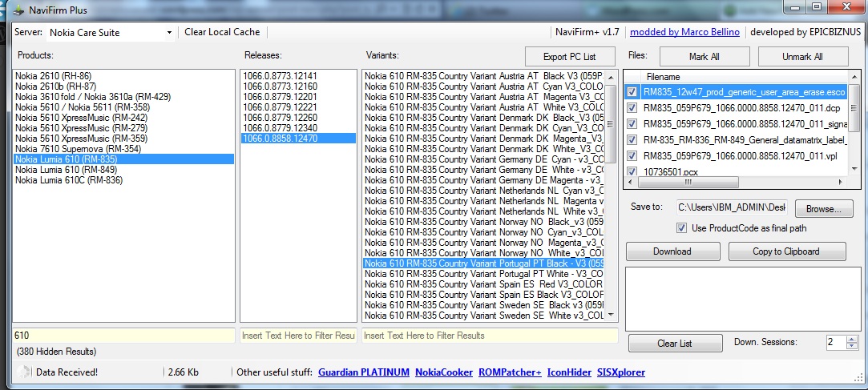This screenshot has height=390, width=868.
Task: Open the Server dropdown (Nokia Care Suite)
Action: (x=111, y=33)
